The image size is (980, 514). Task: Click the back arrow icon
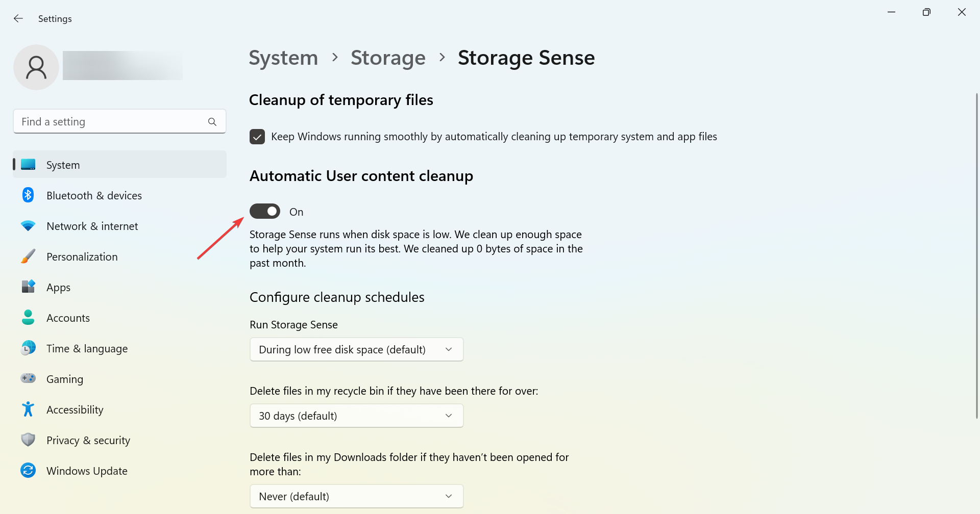tap(18, 19)
